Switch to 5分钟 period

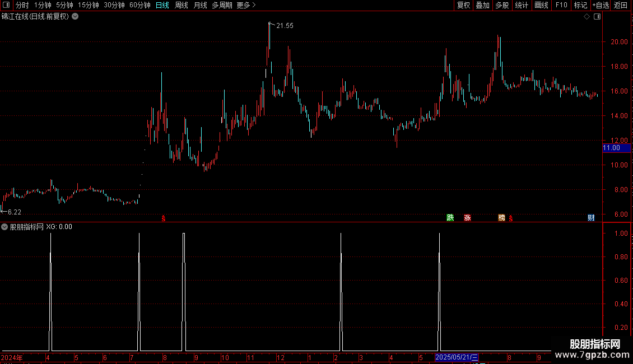[64, 5]
